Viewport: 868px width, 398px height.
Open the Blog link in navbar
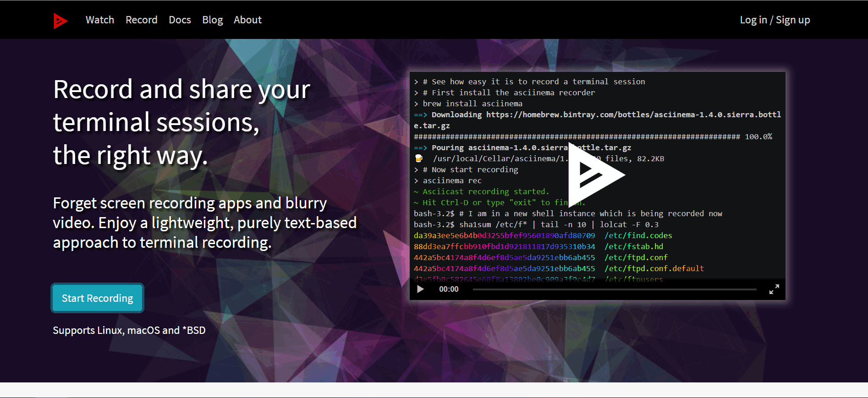(x=213, y=20)
